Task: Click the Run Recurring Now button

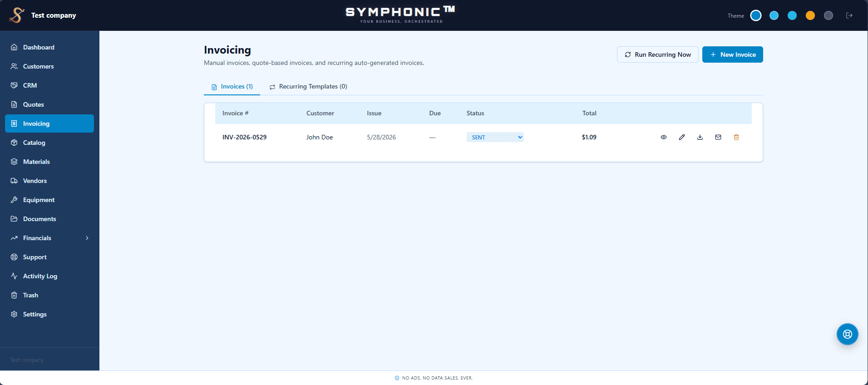Action: 657,54
